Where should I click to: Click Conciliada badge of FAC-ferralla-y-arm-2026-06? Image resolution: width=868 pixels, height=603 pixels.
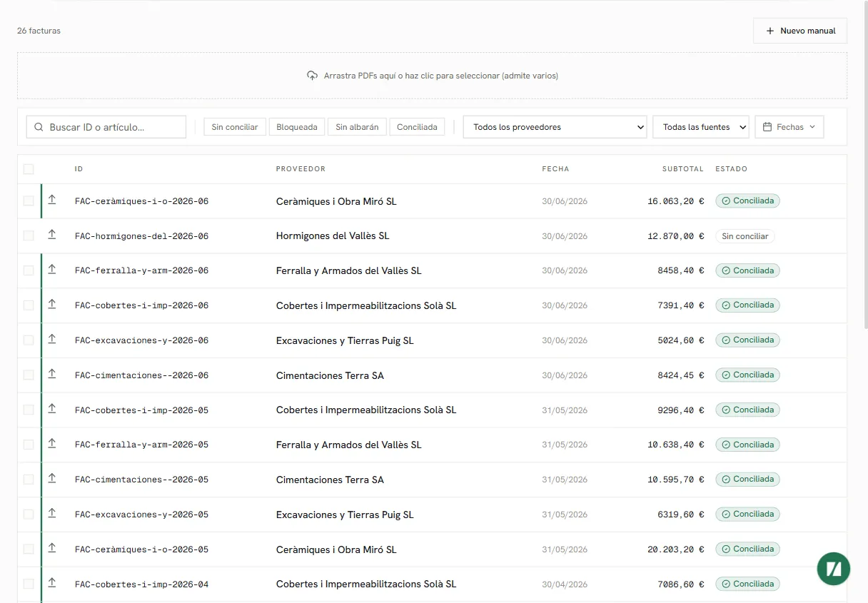747,270
